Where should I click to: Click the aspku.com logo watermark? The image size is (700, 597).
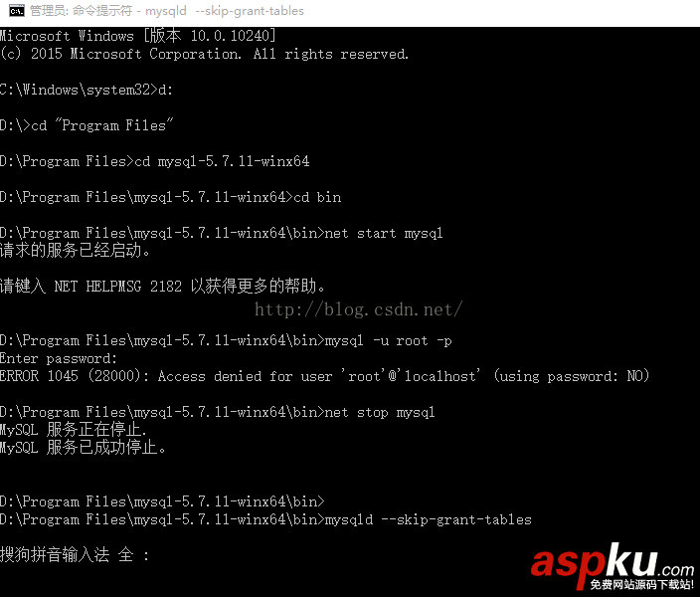pos(612,566)
